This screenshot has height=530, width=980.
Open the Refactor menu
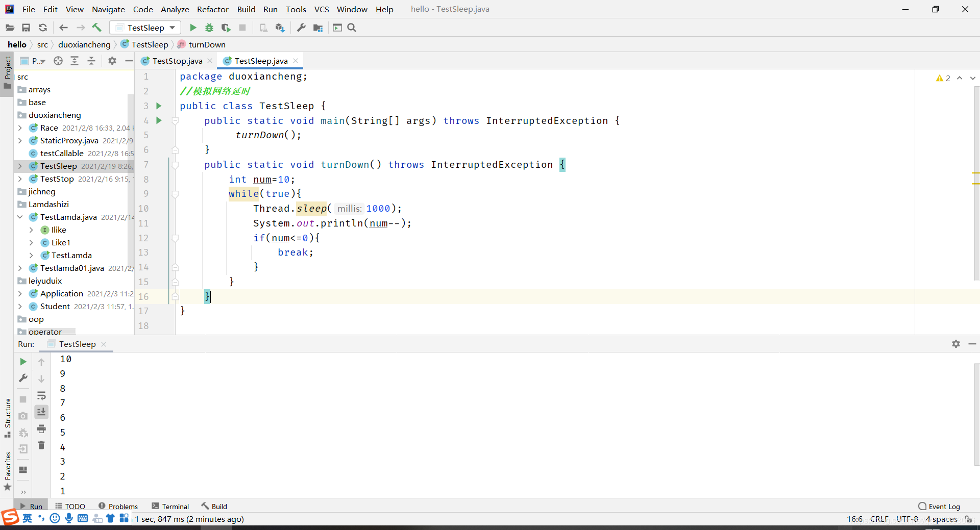[213, 9]
